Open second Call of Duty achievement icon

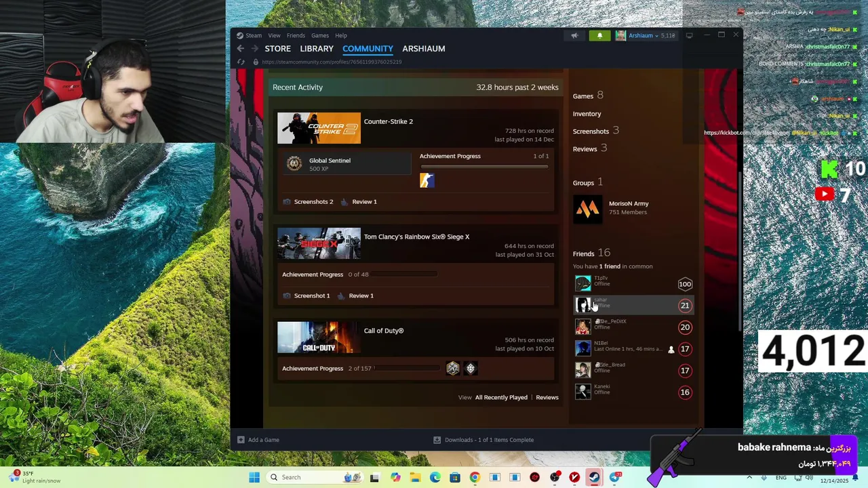coord(471,368)
